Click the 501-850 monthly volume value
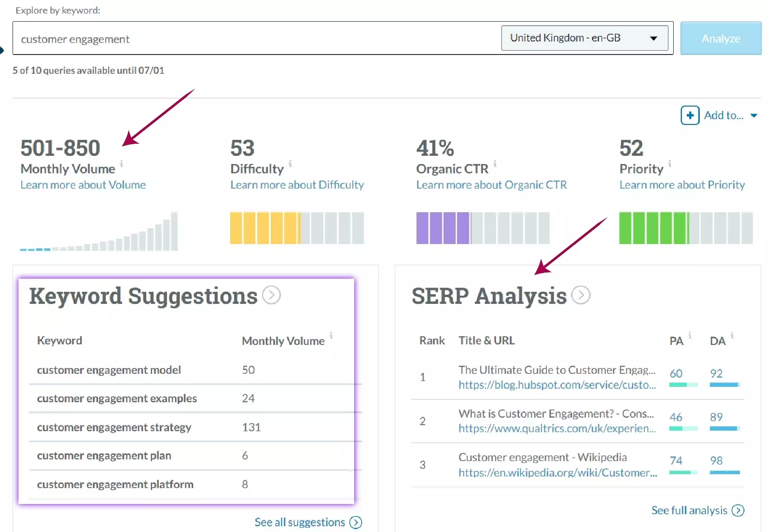This screenshot has height=532, width=777. click(x=60, y=148)
